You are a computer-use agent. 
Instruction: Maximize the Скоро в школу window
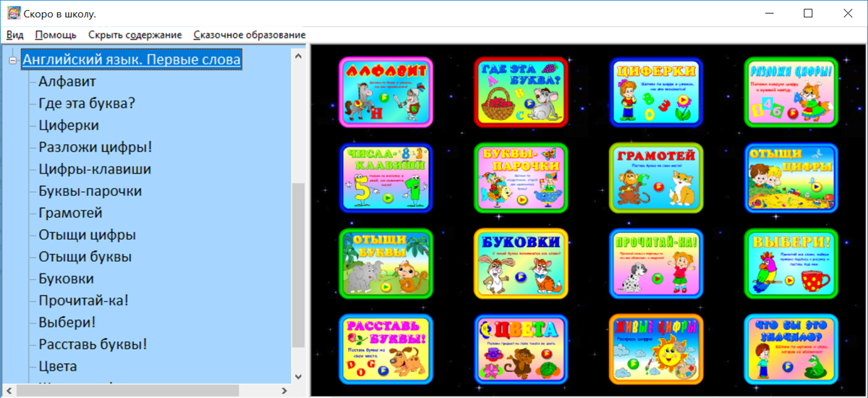point(808,13)
